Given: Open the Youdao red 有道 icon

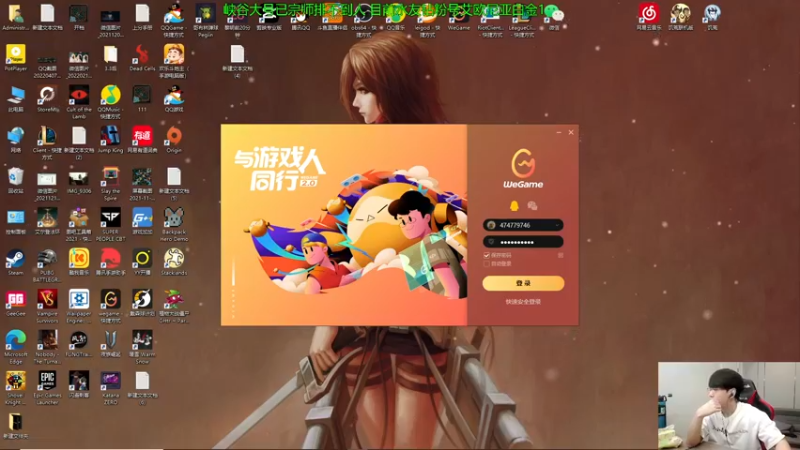Looking at the screenshot, I should (142, 140).
